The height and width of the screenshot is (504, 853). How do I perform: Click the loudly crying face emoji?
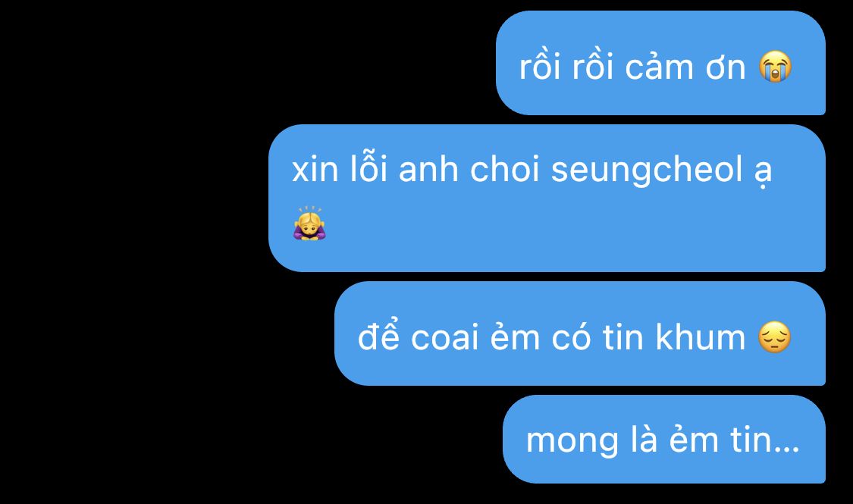pos(775,67)
